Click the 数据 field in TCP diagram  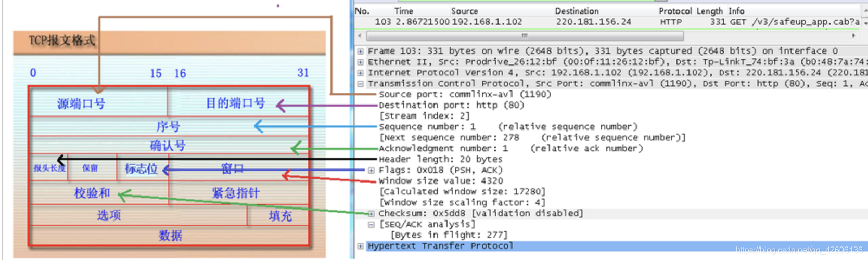click(x=170, y=235)
